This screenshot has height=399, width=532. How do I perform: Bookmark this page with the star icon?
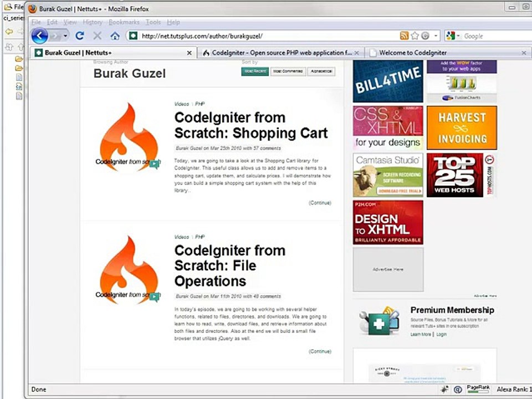[415, 35]
